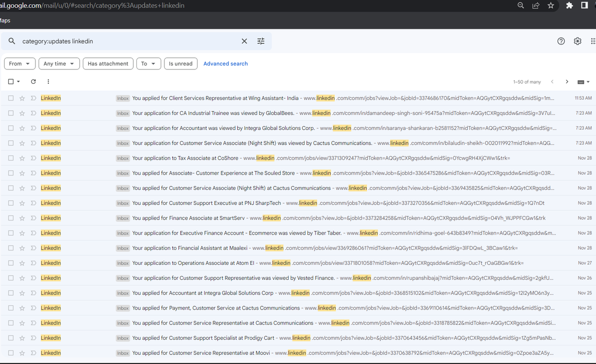
Task: Mark the Vested Finance email as important
Action: point(34,278)
